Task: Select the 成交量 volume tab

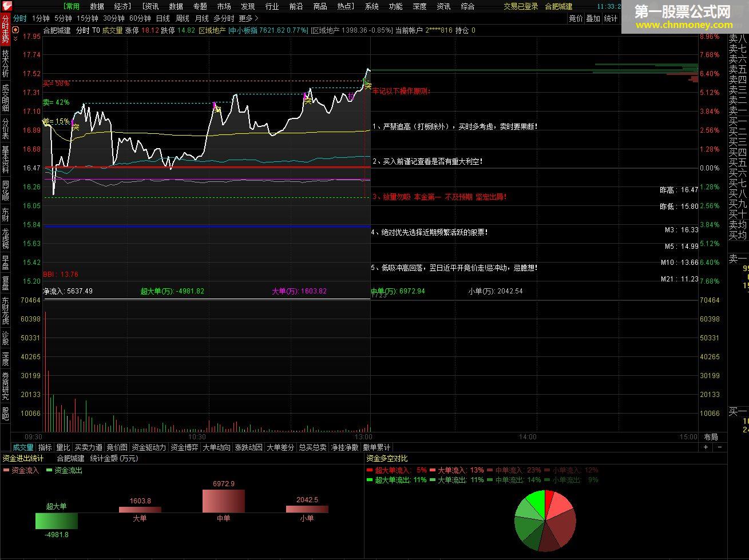Action: pyautogui.click(x=23, y=447)
